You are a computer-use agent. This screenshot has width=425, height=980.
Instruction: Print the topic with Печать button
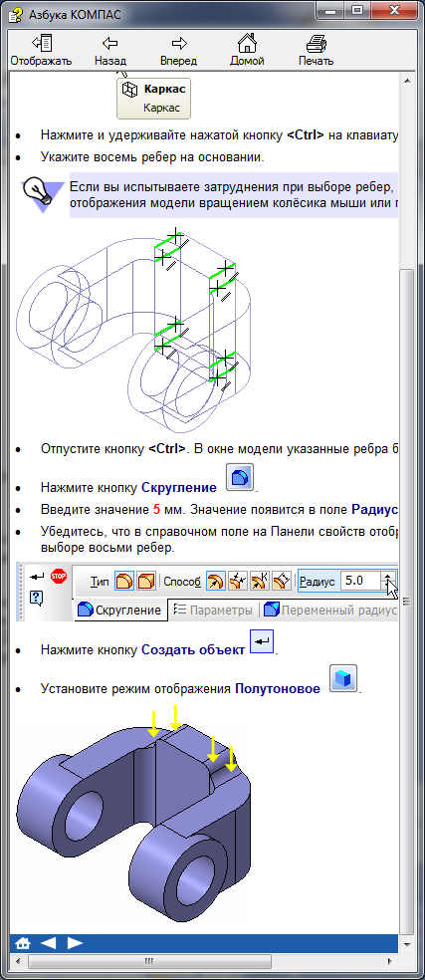[316, 51]
